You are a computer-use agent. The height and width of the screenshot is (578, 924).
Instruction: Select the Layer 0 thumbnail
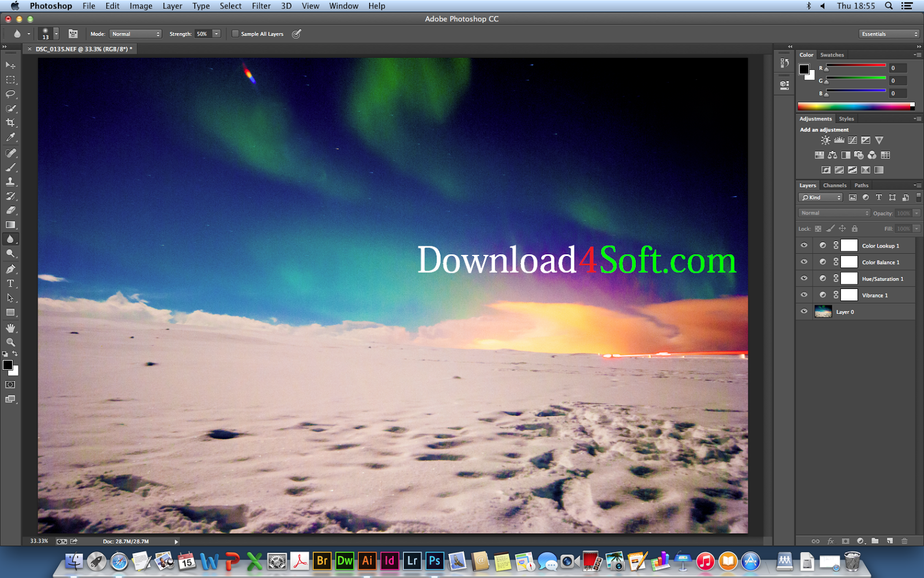[x=823, y=312]
